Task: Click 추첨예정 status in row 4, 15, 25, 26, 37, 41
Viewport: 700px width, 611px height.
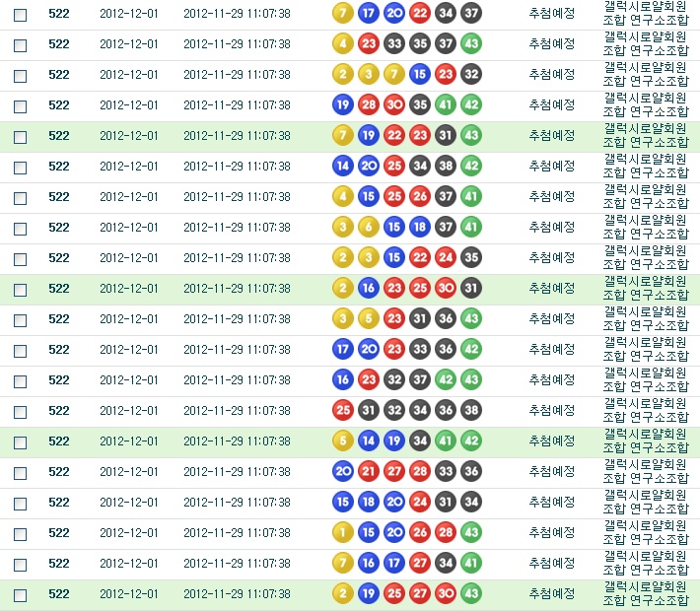Action: (x=551, y=196)
